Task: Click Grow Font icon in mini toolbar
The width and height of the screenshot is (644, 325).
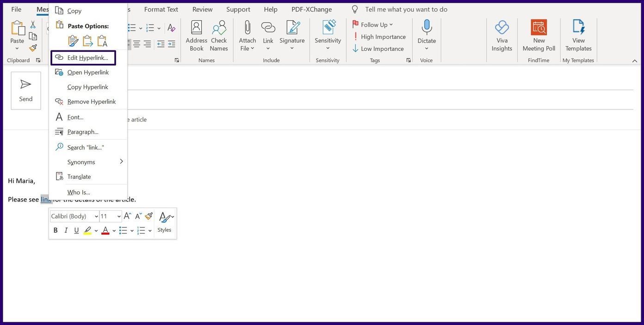Action: coord(128,216)
